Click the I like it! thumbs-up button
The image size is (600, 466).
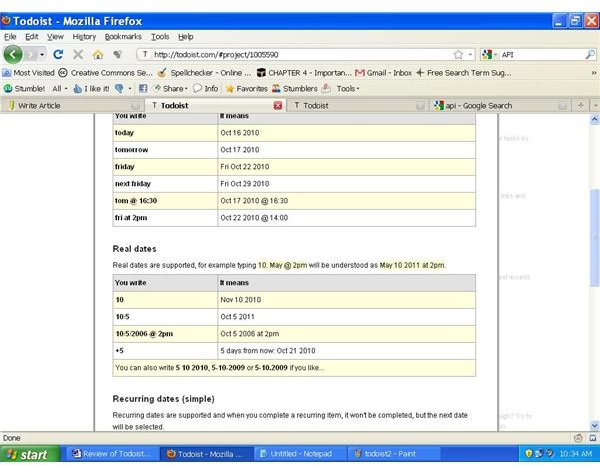pyautogui.click(x=91, y=89)
